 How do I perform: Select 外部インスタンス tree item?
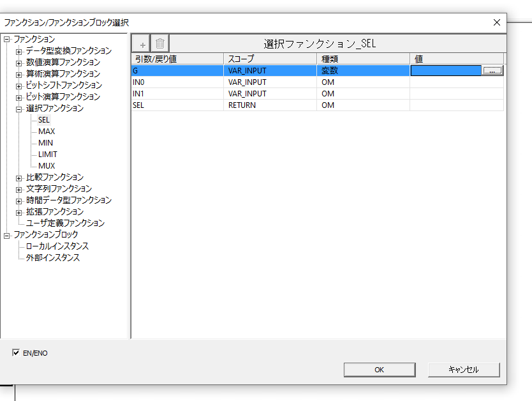coord(53,258)
